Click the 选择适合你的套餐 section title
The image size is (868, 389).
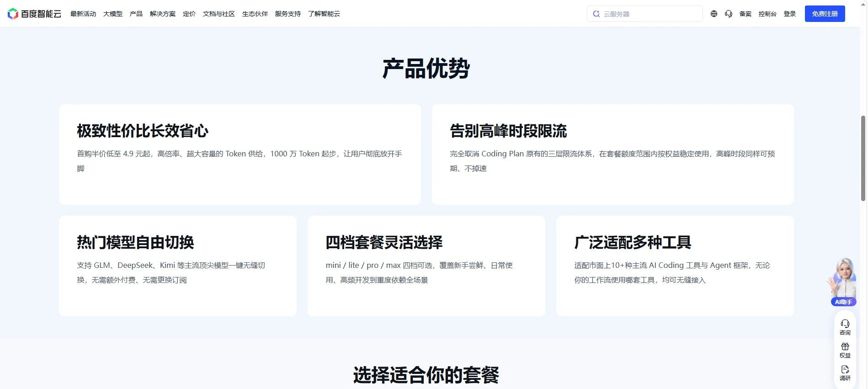click(426, 375)
